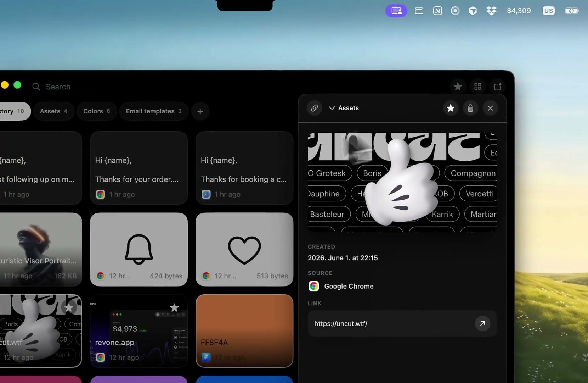588x383 pixels.
Task: Click the created date text
Action: pyautogui.click(x=343, y=258)
